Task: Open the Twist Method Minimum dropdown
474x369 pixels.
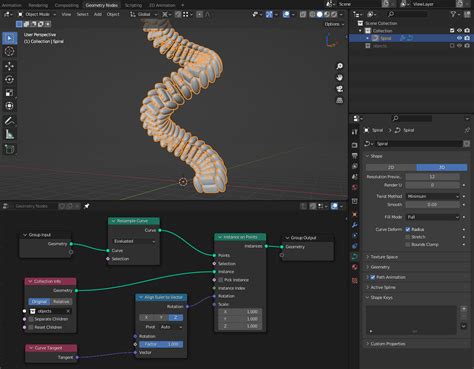Action: pos(433,196)
